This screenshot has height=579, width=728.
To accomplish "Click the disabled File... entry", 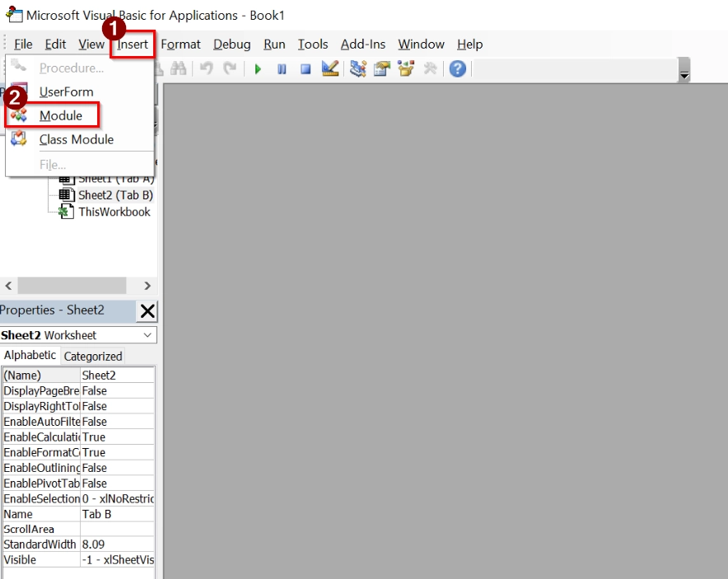I will click(x=79, y=165).
